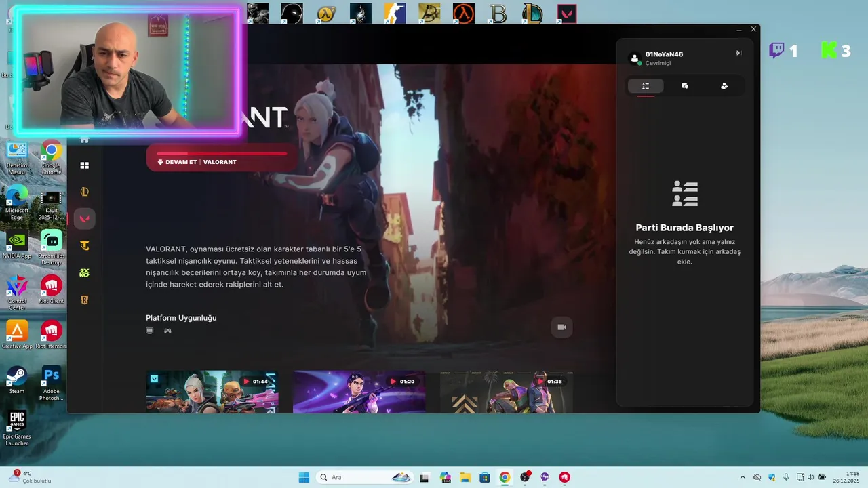Open the clock showing 14:18
This screenshot has width=868, height=488.
coord(847,477)
